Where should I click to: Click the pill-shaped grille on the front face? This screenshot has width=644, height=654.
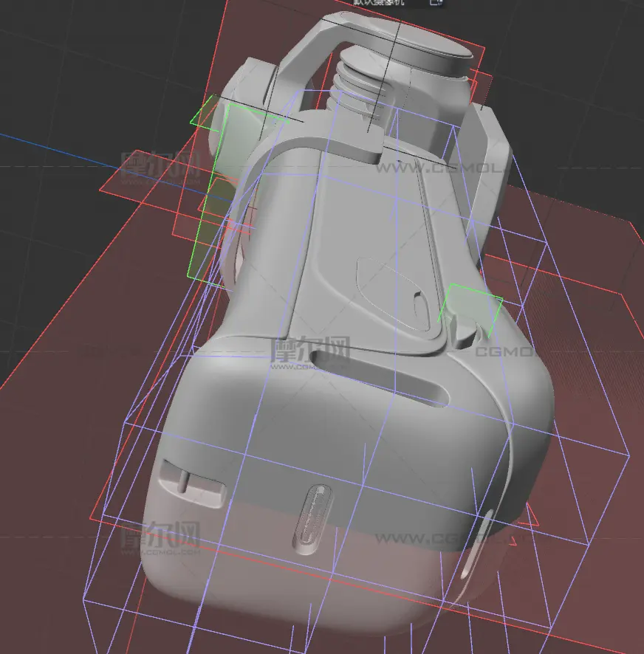314,519
